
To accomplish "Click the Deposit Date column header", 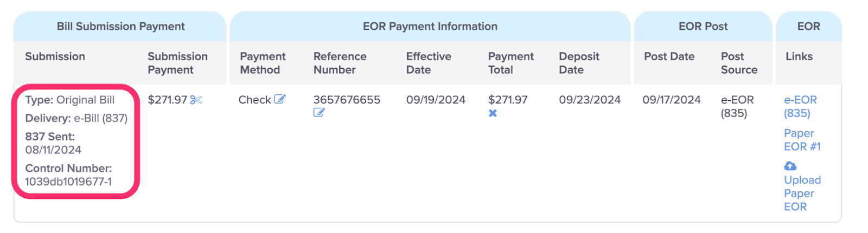I will pos(579,63).
